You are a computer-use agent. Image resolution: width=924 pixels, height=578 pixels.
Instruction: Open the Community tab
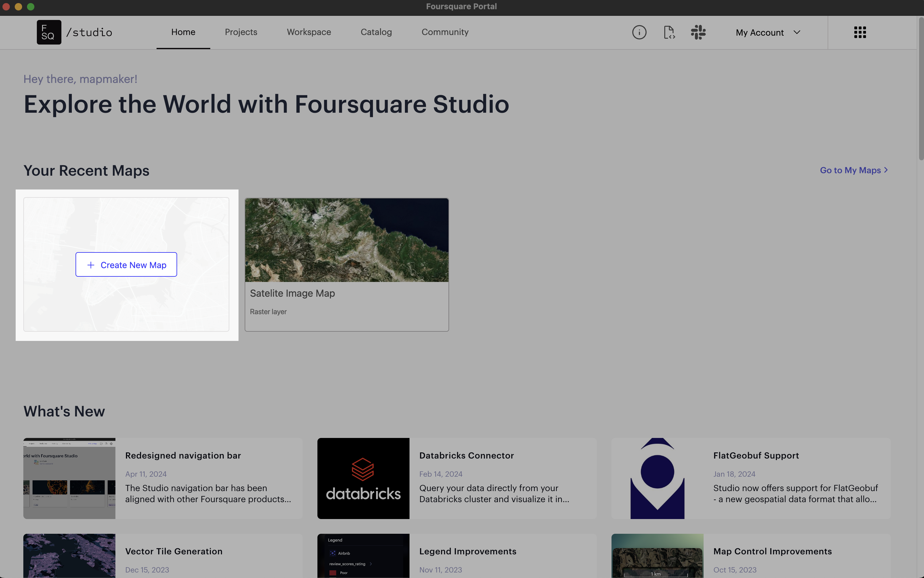445,32
